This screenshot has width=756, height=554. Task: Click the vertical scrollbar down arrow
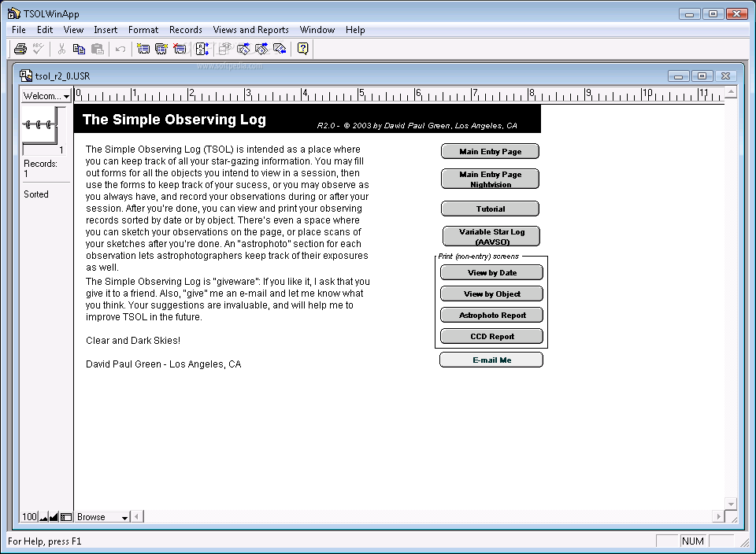pos(731,504)
